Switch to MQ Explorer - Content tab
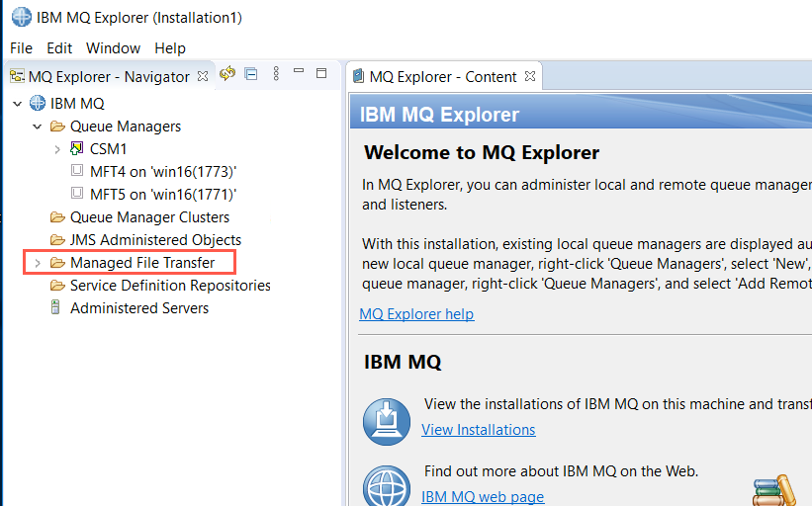The image size is (812, 506). [x=443, y=76]
